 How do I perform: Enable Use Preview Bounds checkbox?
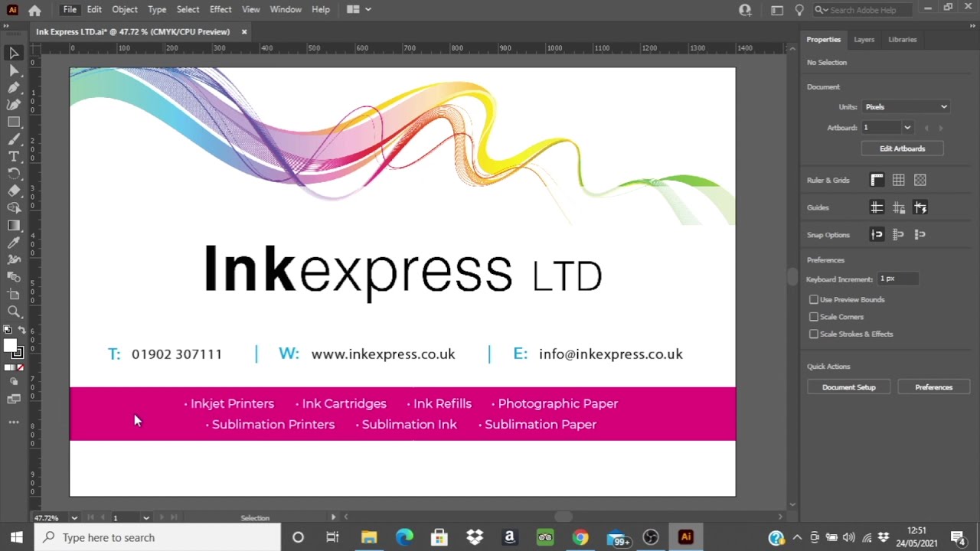813,300
